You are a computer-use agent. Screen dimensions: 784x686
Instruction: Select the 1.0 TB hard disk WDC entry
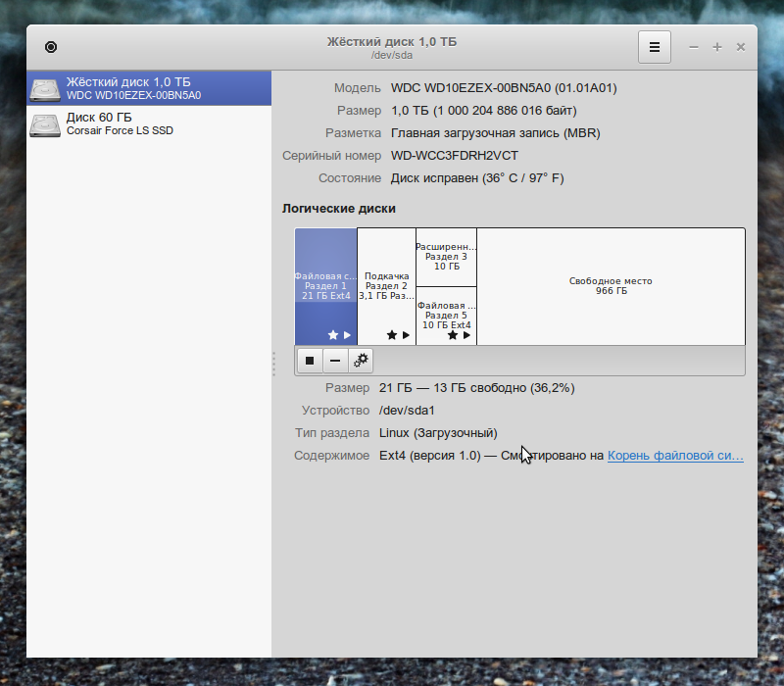tap(147, 88)
